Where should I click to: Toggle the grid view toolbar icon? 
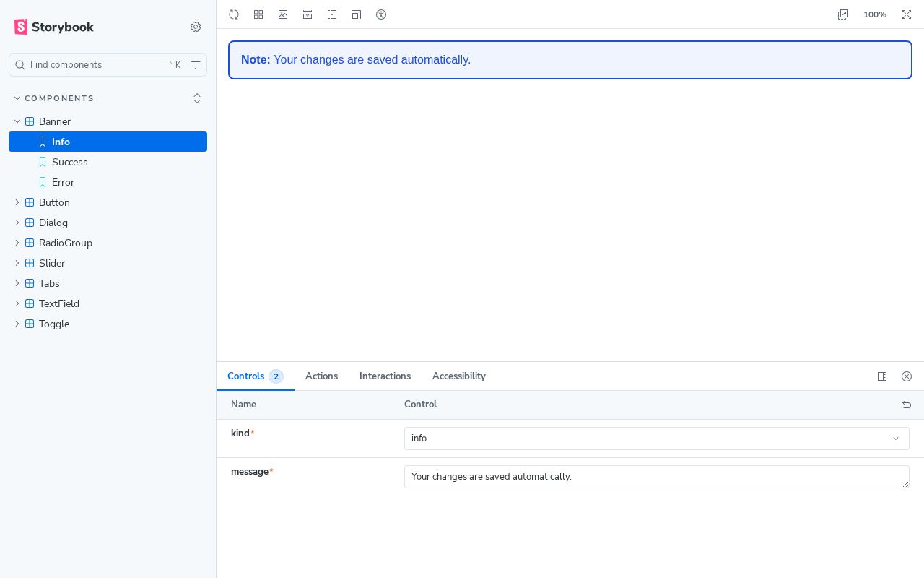point(258,14)
